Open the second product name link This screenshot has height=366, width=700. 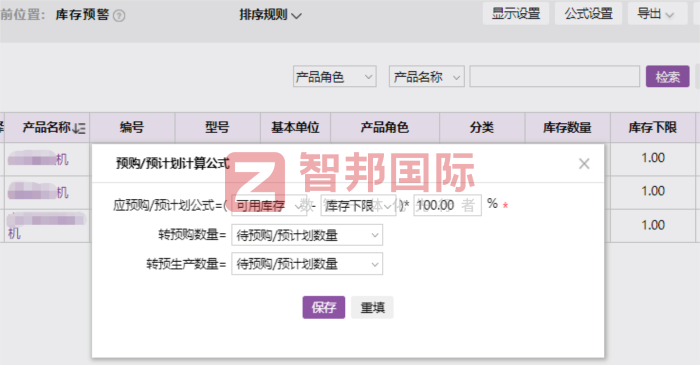pyautogui.click(x=38, y=192)
